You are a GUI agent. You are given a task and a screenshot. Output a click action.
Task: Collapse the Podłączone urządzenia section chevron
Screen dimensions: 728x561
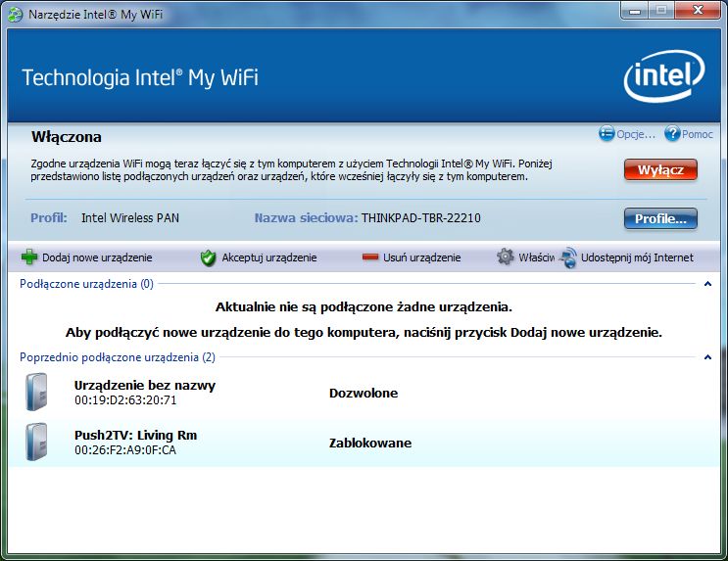pyautogui.click(x=707, y=284)
